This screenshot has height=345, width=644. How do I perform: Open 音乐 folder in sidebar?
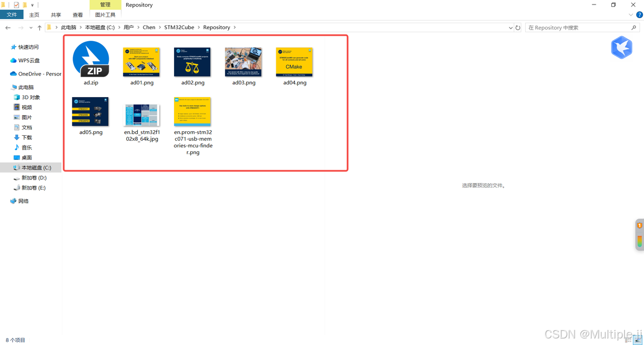pyautogui.click(x=23, y=147)
